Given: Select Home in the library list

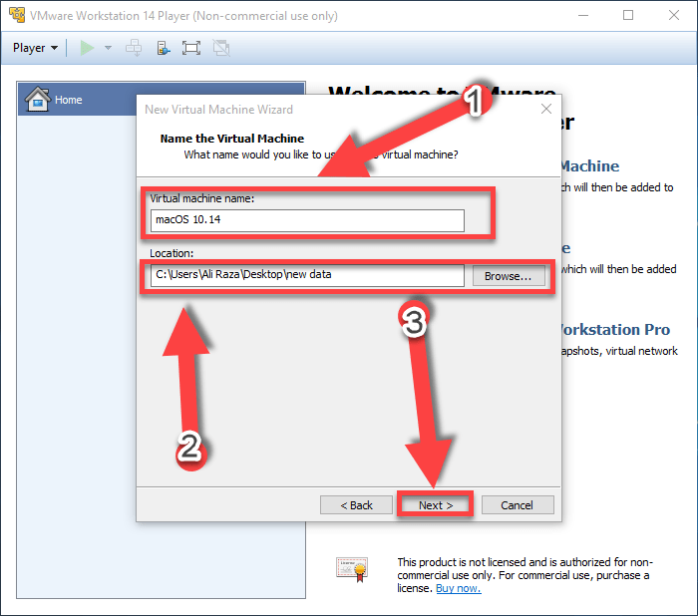Looking at the screenshot, I should [69, 100].
